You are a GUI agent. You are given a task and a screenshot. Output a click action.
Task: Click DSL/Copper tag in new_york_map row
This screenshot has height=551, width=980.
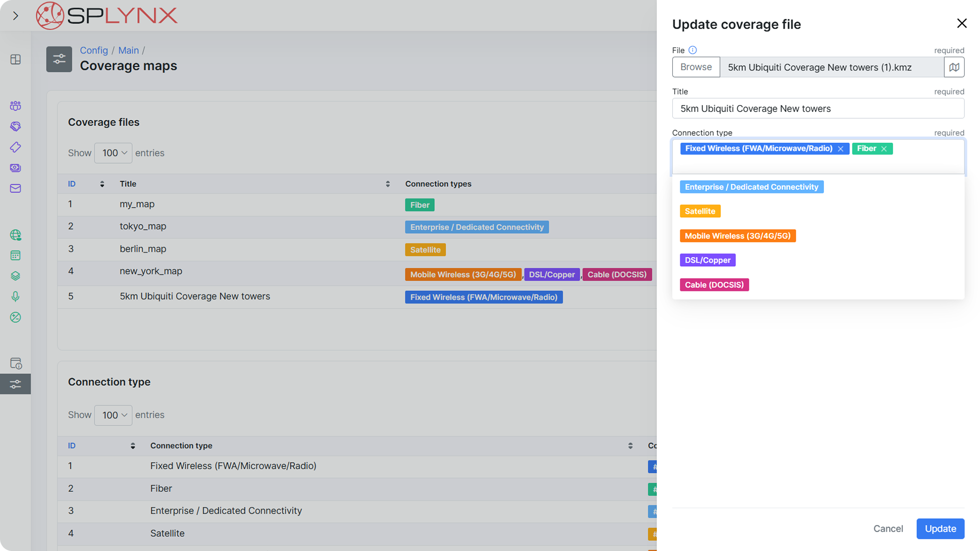[x=551, y=274]
